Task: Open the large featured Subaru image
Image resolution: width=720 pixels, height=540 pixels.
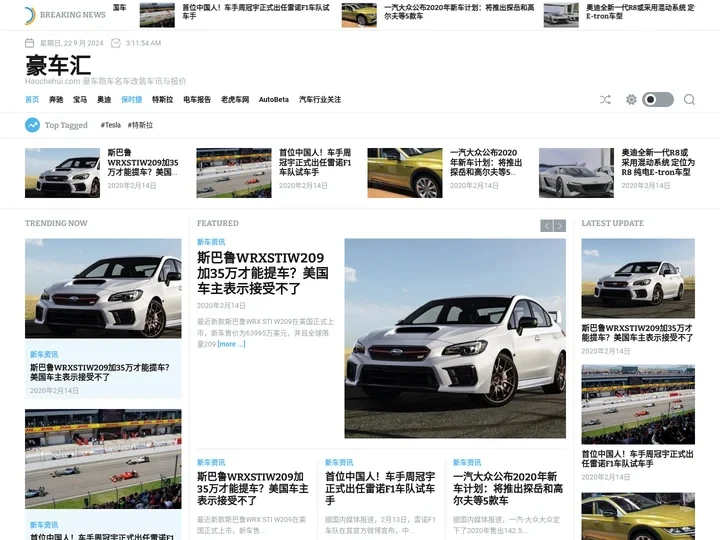Action: tap(455, 338)
